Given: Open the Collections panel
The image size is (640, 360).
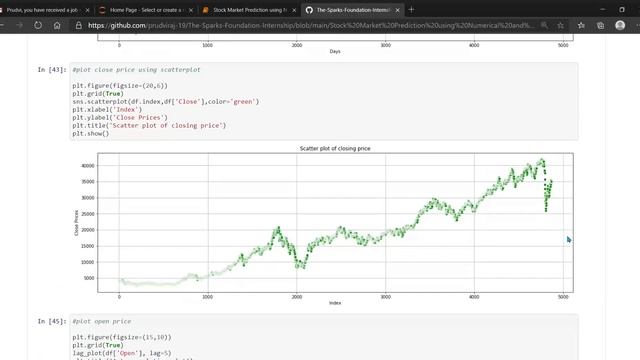Looking at the screenshot, I should click(x=600, y=25).
